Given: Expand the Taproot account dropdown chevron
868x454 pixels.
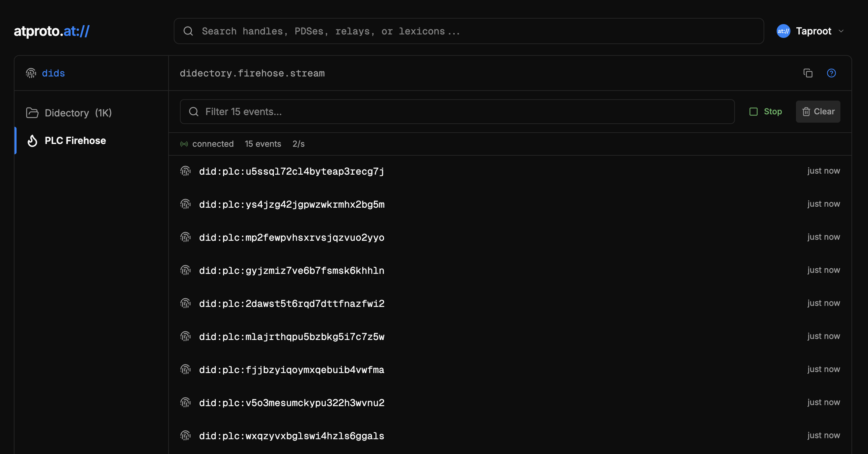Looking at the screenshot, I should point(841,31).
